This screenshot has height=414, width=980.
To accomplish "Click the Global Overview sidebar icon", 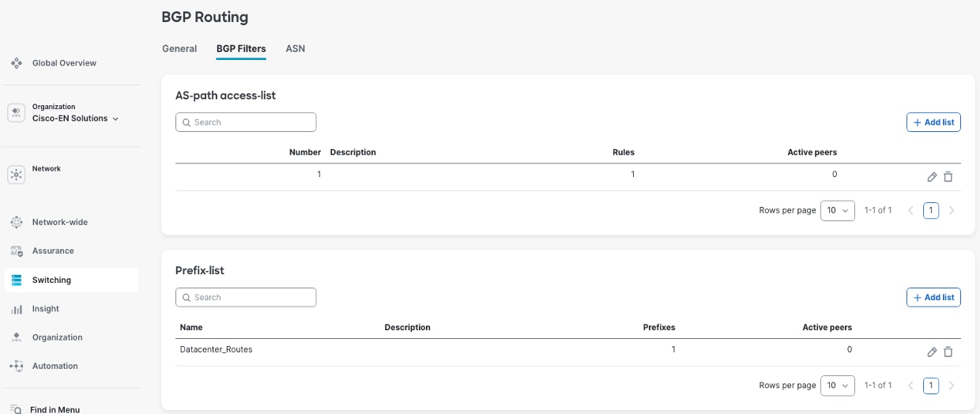I will tap(17, 62).
